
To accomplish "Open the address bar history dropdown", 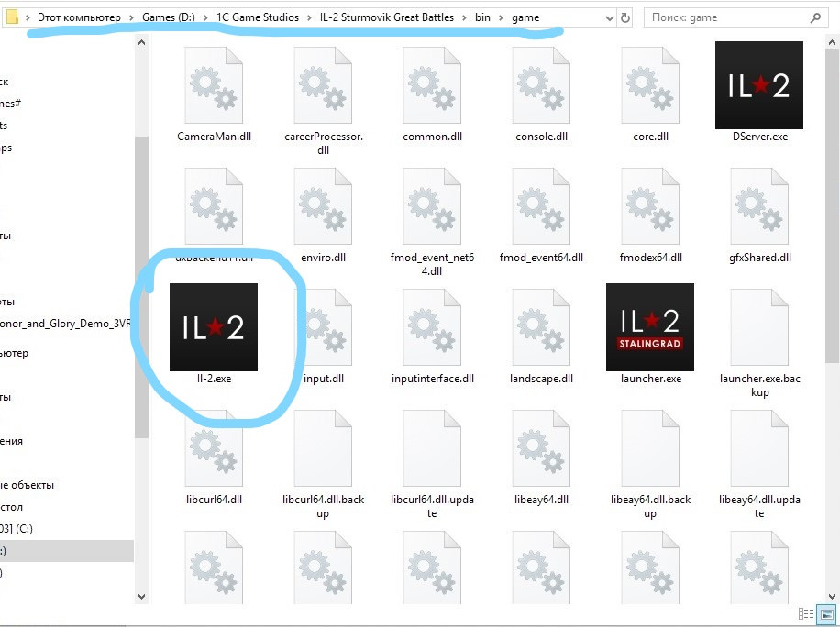I will 609,18.
